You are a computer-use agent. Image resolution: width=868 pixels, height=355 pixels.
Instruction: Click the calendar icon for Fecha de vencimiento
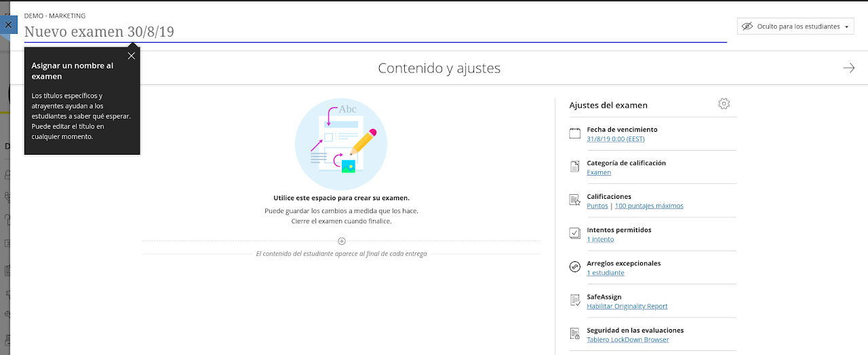pyautogui.click(x=575, y=133)
